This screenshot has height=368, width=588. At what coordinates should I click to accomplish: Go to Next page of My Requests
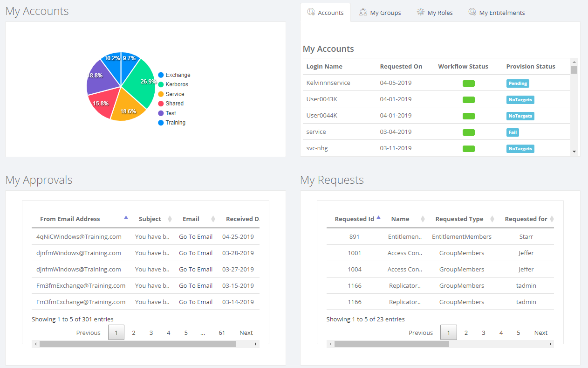pos(540,333)
